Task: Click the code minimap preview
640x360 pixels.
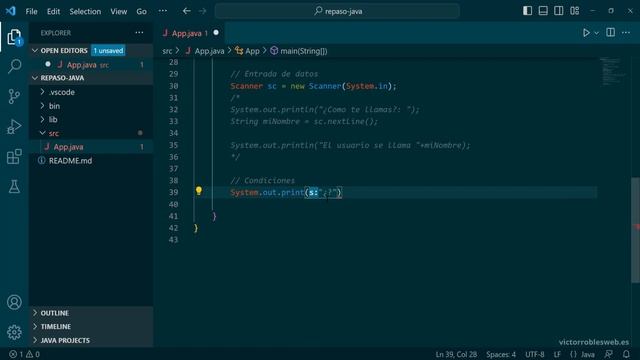Action: 613,71
